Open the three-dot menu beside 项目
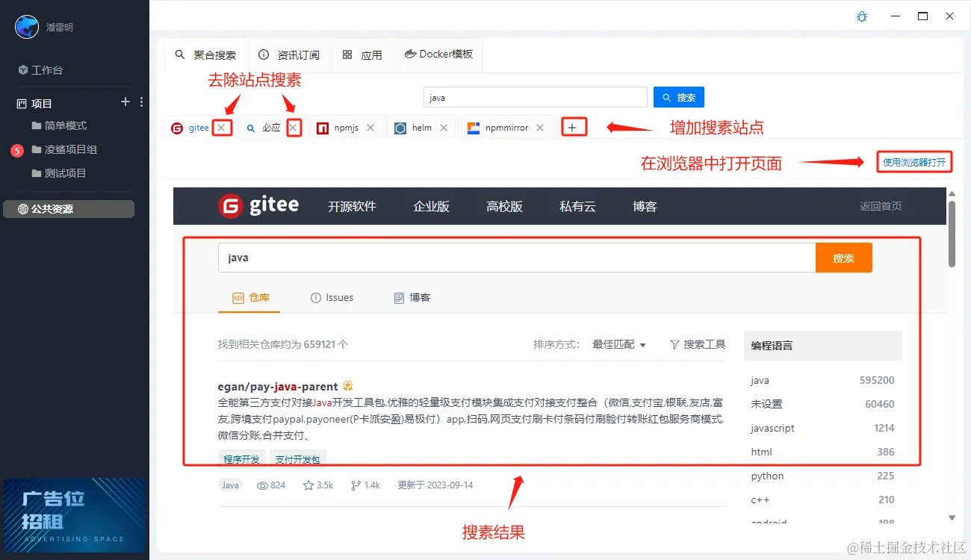Image resolution: width=971 pixels, height=560 pixels. tap(142, 102)
